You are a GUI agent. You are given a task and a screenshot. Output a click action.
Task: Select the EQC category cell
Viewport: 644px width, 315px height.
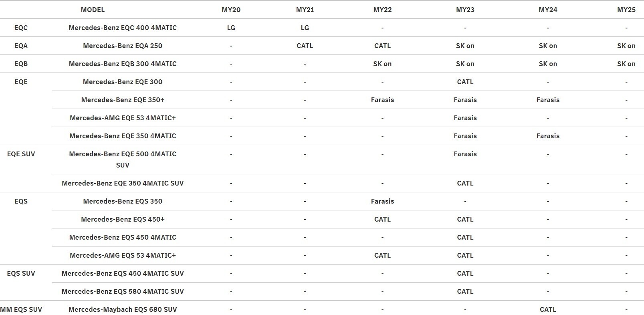click(x=21, y=28)
